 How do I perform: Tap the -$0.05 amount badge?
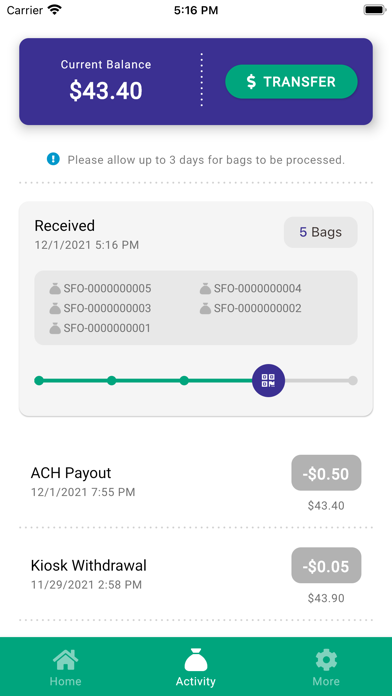click(x=326, y=566)
